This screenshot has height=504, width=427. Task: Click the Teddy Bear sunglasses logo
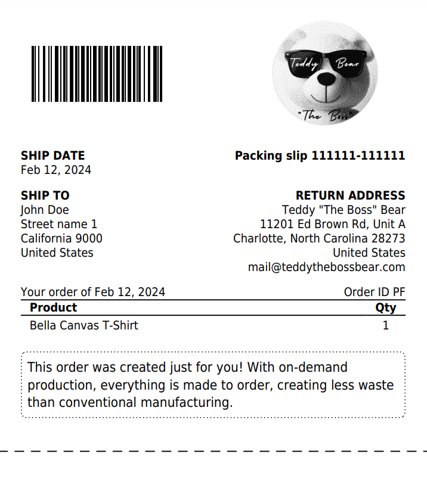tap(324, 73)
